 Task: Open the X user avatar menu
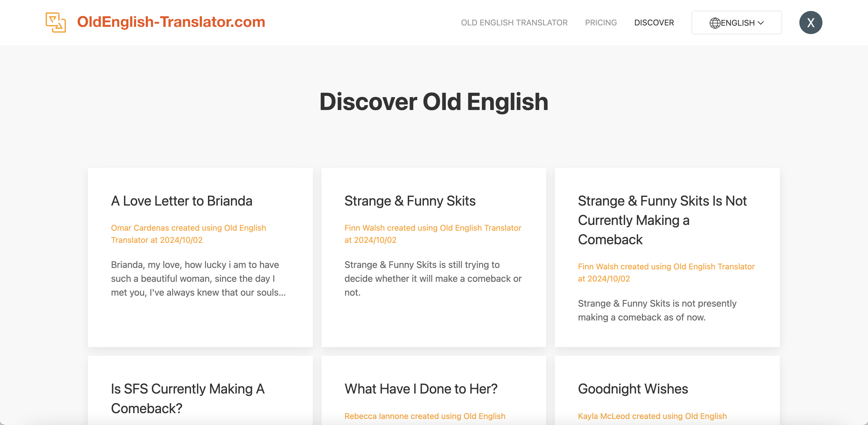pyautogui.click(x=810, y=23)
